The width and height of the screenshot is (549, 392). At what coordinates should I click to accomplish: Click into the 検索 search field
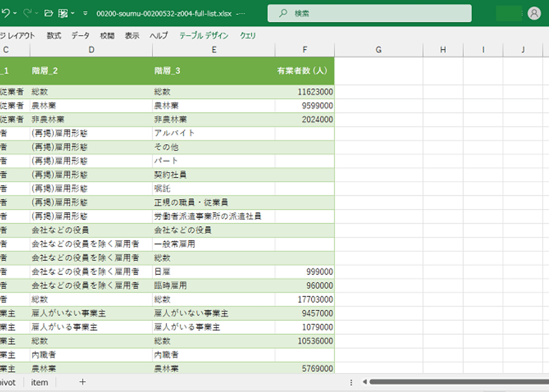(370, 13)
